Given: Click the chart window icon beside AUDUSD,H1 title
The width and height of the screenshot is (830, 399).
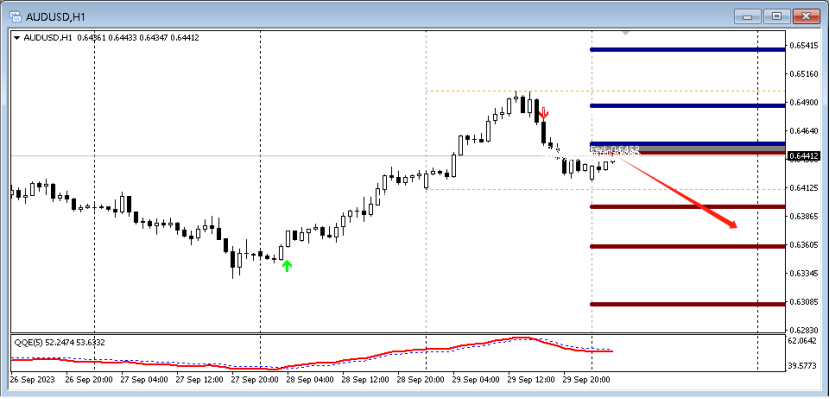Looking at the screenshot, I should coord(16,16).
